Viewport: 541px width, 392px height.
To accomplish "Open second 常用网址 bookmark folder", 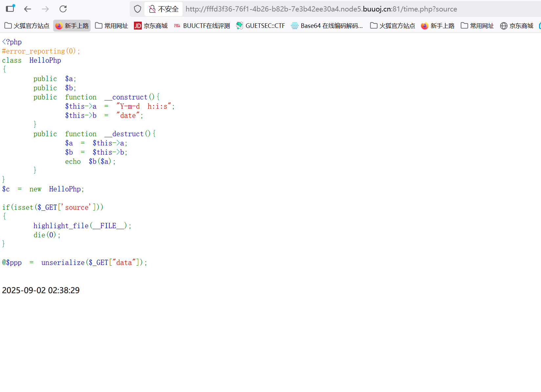I will (x=477, y=26).
